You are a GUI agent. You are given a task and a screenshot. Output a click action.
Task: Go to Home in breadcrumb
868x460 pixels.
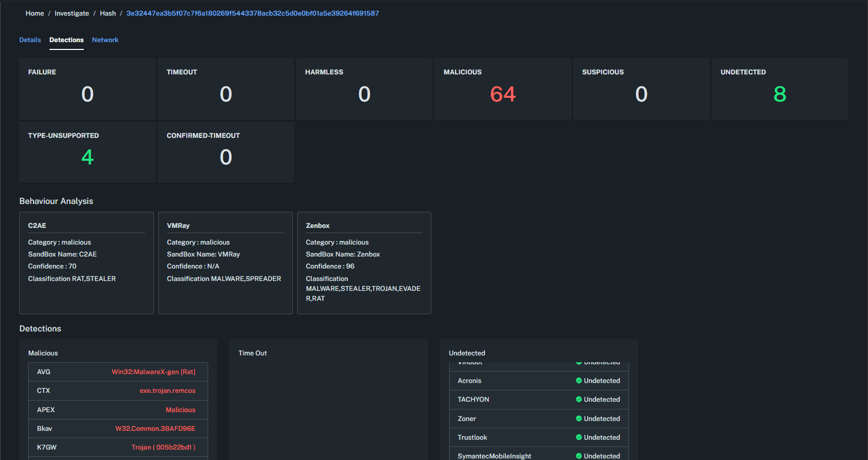point(35,14)
